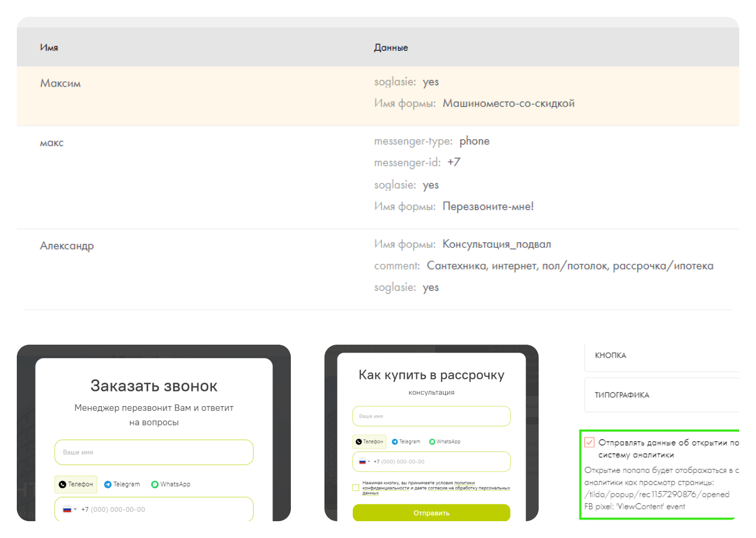756x538 pixels.
Task: Click phone number field in the installment form
Action: point(432,461)
